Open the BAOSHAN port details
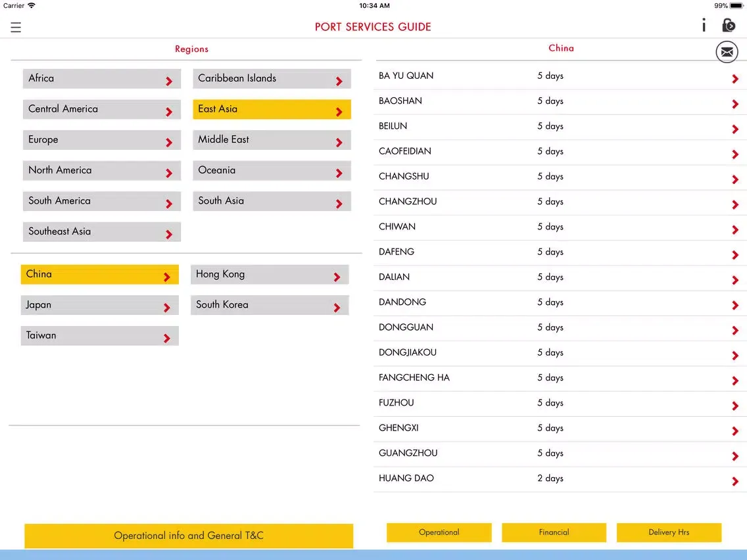 (x=560, y=101)
